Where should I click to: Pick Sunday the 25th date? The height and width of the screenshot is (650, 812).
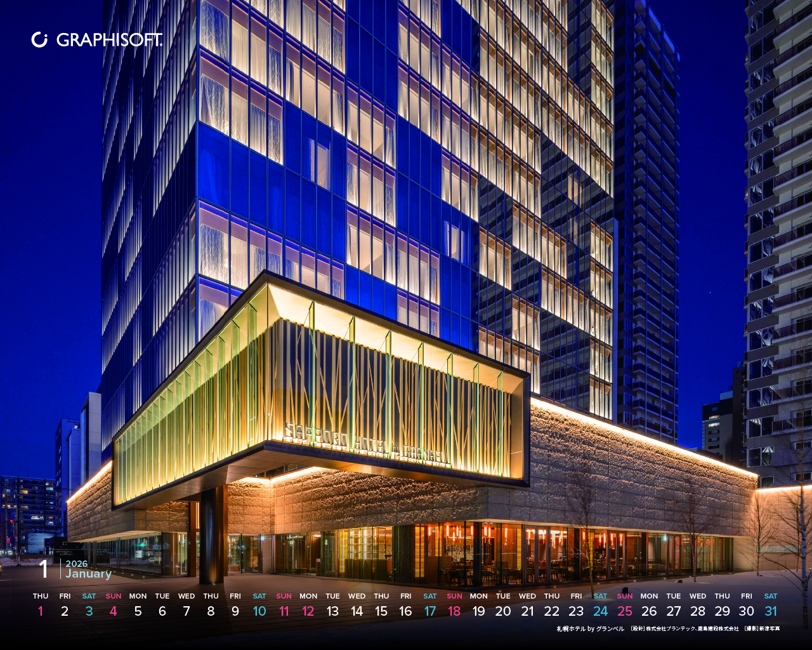[625, 611]
